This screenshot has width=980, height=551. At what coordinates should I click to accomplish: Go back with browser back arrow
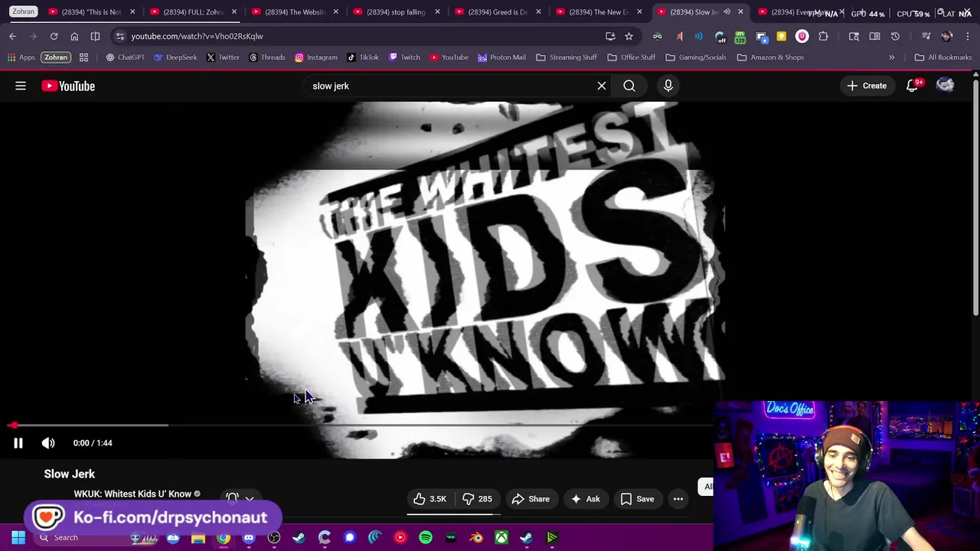point(12,36)
